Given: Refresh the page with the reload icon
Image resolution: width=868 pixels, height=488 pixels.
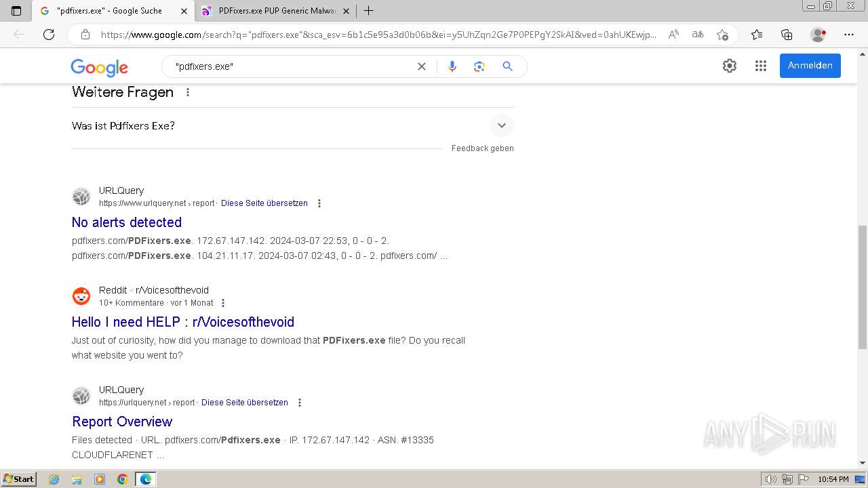Looking at the screenshot, I should (x=49, y=35).
